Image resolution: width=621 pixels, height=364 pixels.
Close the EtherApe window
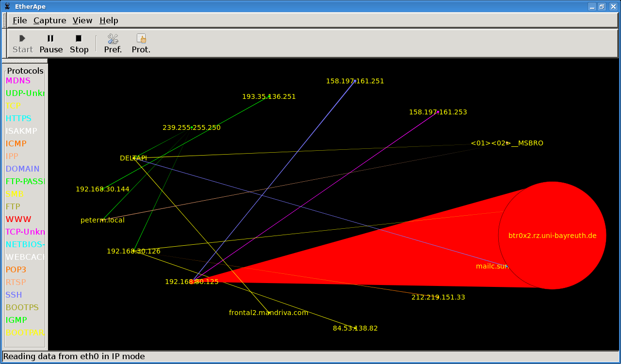pos(613,6)
